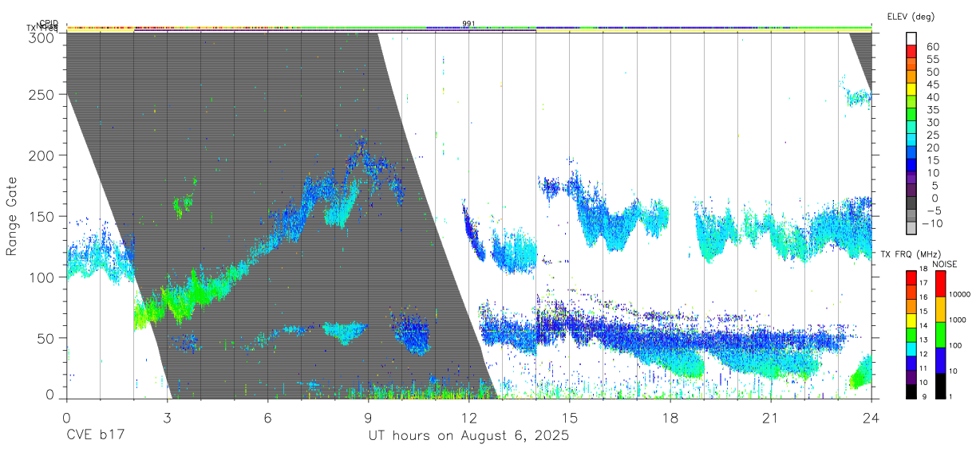Click the '45' label on the ELEV scale
The width and height of the screenshot is (980, 452).
click(x=931, y=85)
